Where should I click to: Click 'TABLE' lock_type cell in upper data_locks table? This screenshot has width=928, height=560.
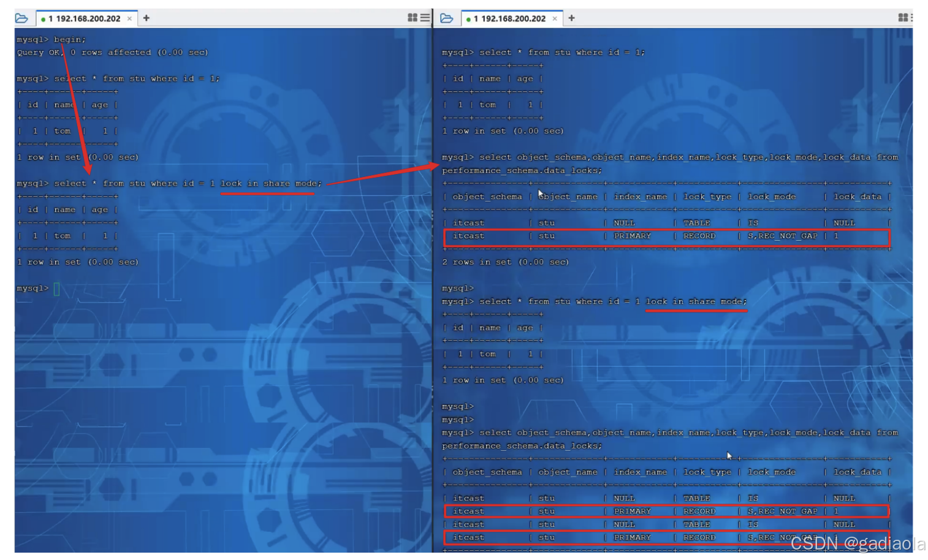(x=697, y=223)
